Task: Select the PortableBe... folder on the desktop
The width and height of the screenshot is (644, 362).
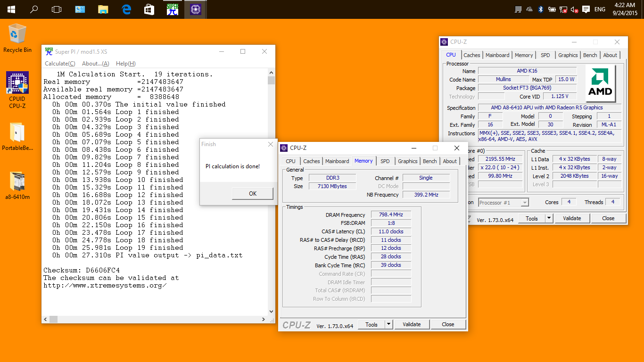Action: (x=17, y=137)
